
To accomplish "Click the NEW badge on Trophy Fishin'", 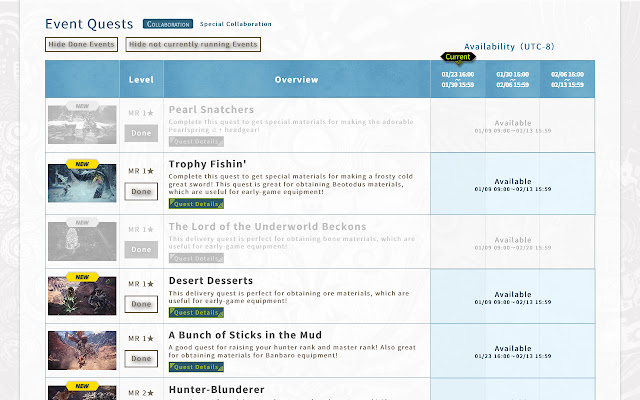I will point(82,164).
